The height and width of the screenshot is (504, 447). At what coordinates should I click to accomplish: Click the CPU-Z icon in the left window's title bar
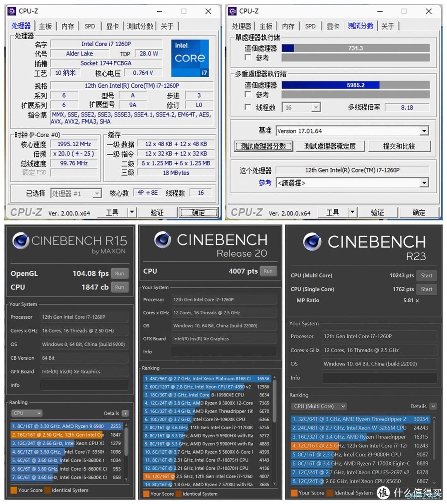coord(12,11)
